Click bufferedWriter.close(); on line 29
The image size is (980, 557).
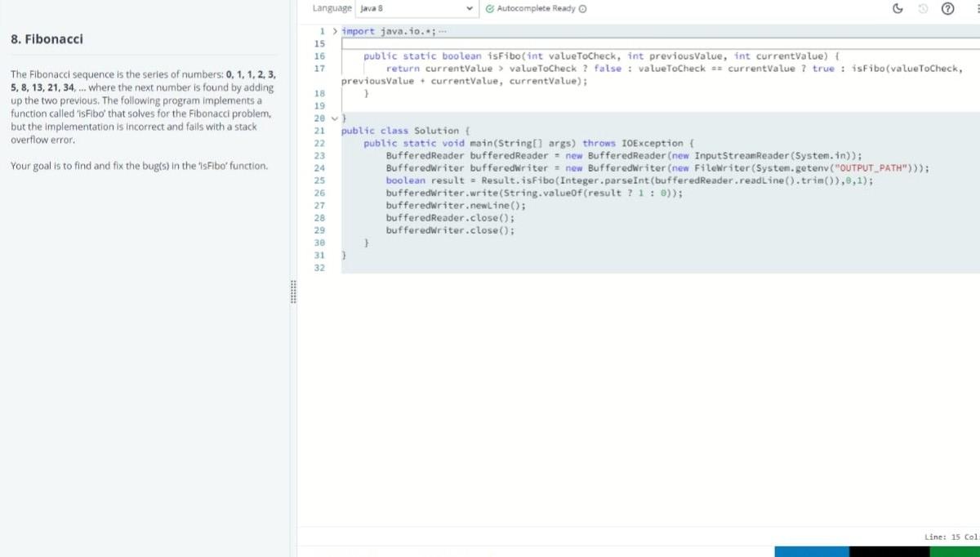(450, 230)
